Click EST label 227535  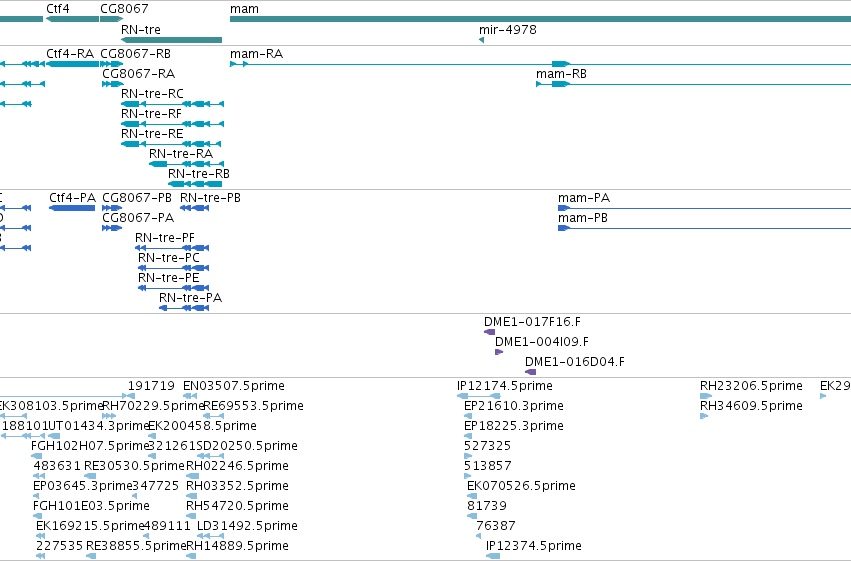click(x=60, y=547)
